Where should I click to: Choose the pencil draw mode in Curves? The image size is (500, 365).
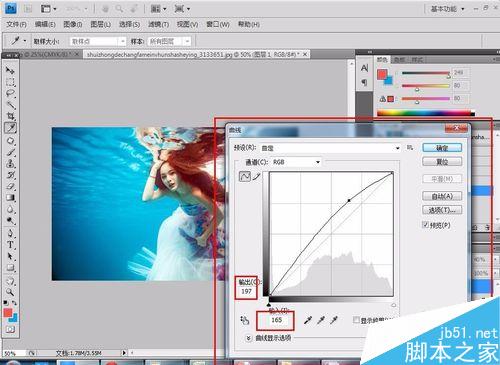coord(256,177)
